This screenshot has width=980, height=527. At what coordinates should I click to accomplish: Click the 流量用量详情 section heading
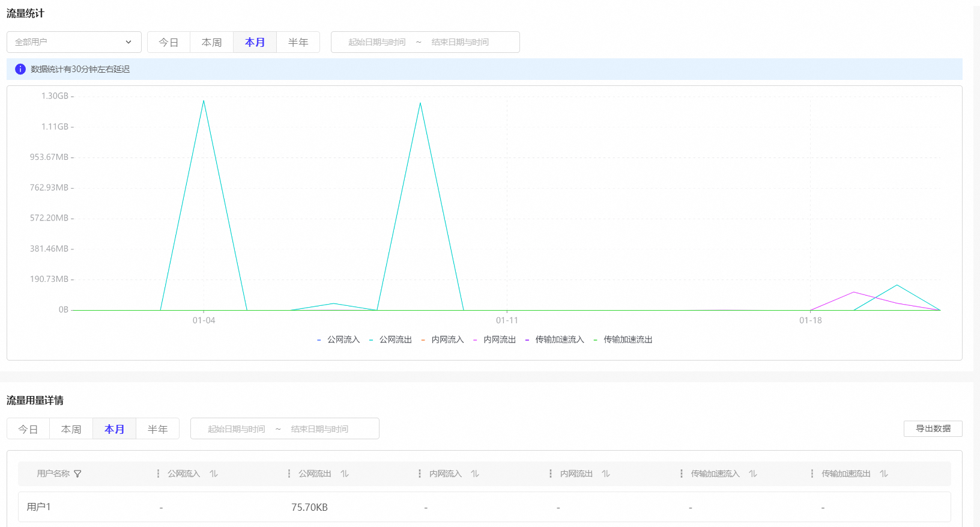(x=35, y=400)
